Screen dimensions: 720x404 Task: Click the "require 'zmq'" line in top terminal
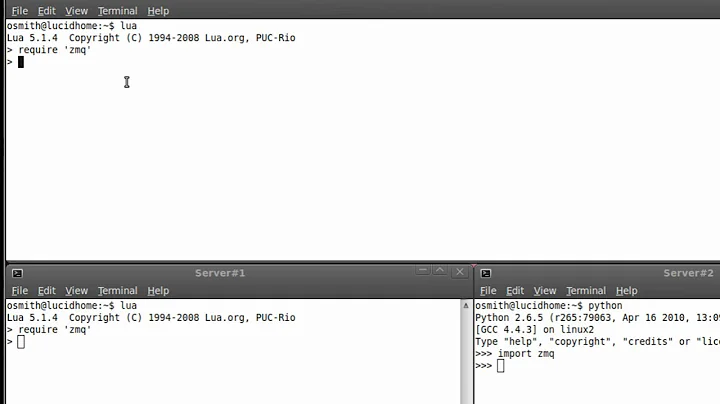tap(49, 50)
